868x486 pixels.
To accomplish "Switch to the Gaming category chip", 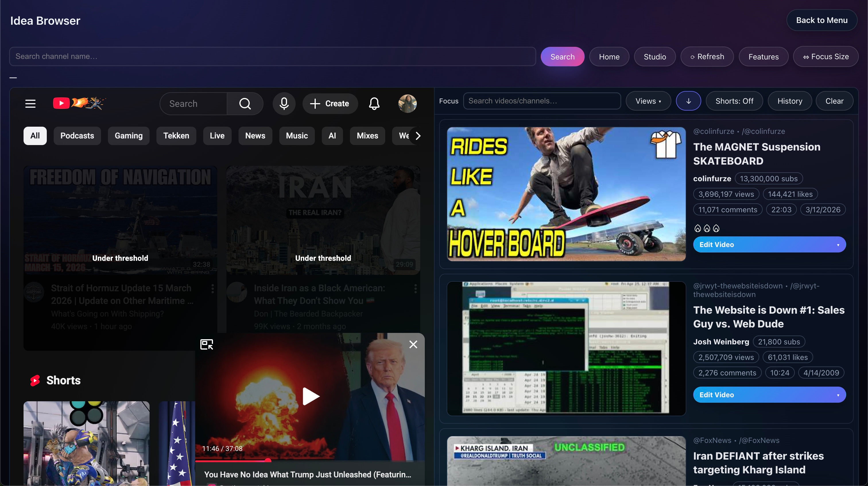I will coord(128,136).
